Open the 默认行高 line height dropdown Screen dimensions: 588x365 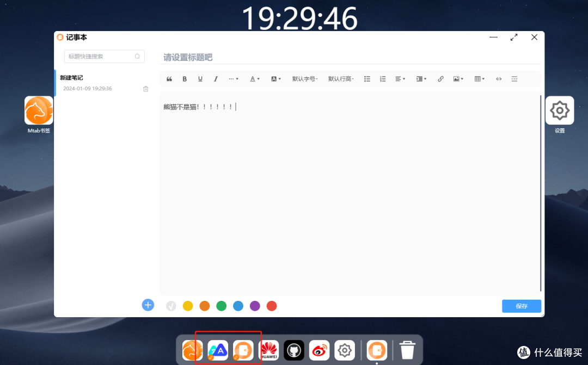click(x=341, y=79)
